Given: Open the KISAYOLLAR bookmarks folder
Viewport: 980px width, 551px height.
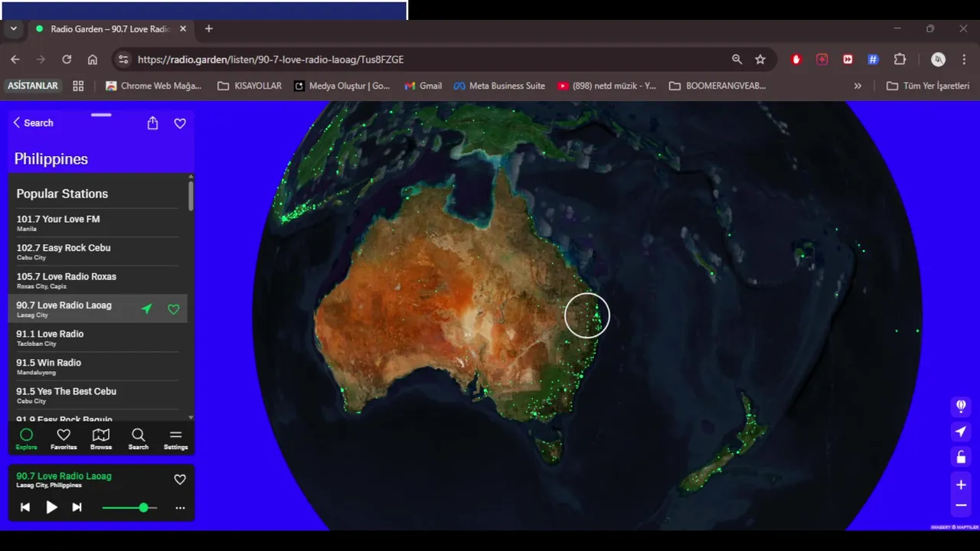Looking at the screenshot, I should [x=250, y=86].
